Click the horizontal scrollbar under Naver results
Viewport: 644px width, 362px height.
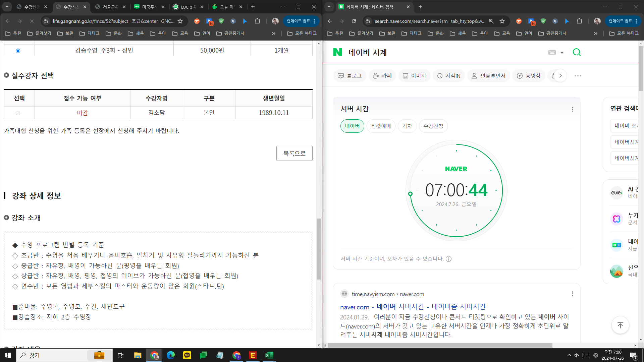(439, 345)
